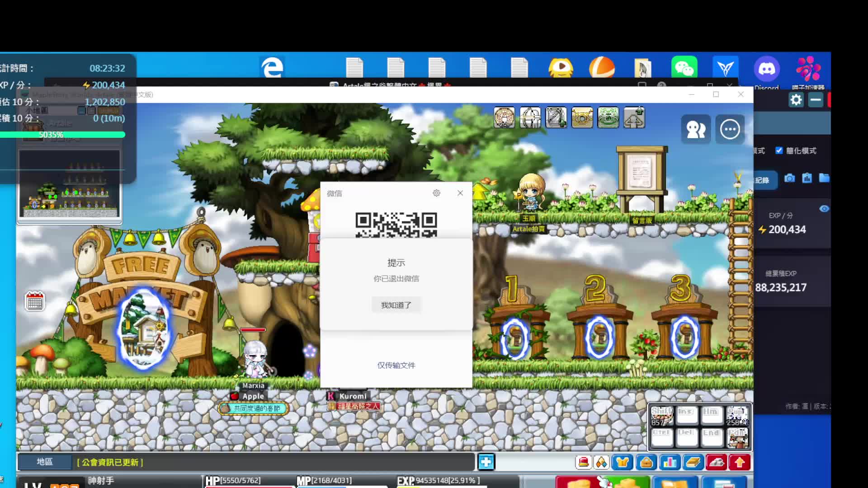
Task: Open the skill book button
Action: click(693, 462)
